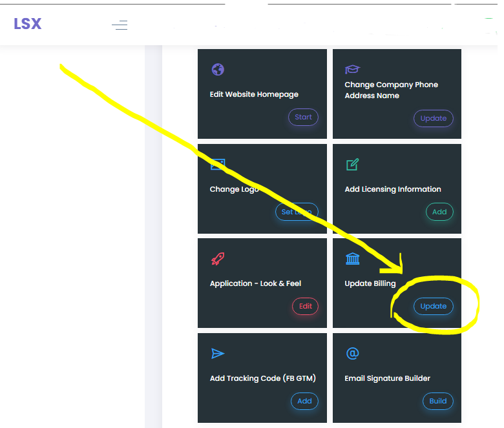This screenshot has width=504, height=428.
Task: Click the red rocket icon on Application card
Action: pos(218,259)
